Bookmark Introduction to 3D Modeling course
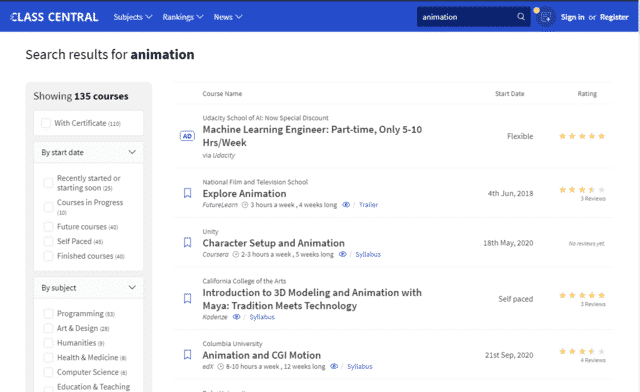 coord(187,298)
